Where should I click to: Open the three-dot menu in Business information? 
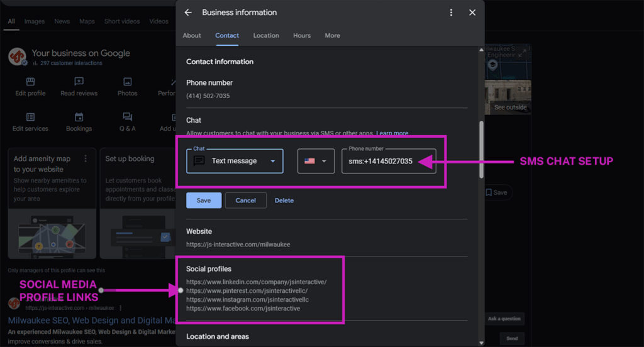(451, 13)
